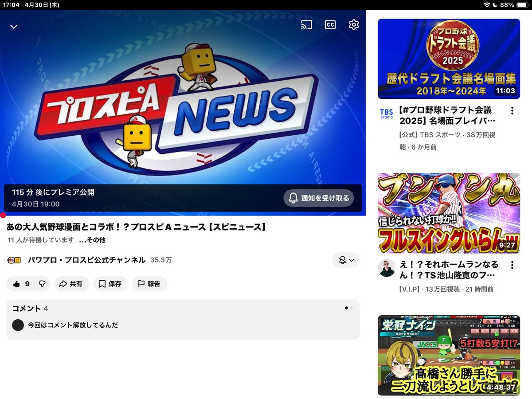Enable closed captions with the CC icon

tap(330, 24)
